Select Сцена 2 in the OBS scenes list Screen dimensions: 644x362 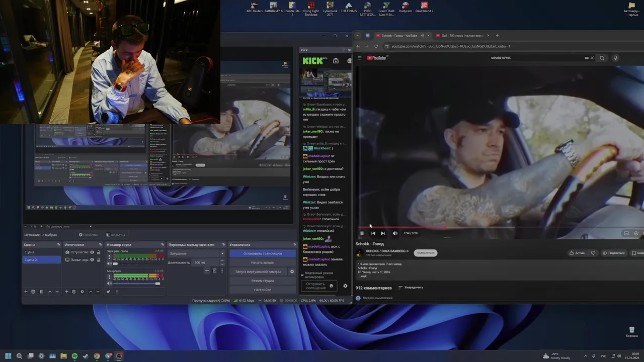tap(42, 259)
